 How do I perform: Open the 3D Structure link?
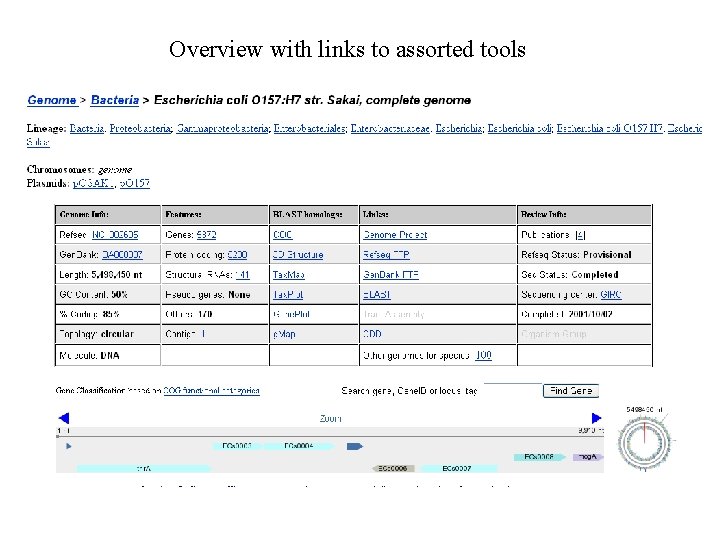[298, 254]
